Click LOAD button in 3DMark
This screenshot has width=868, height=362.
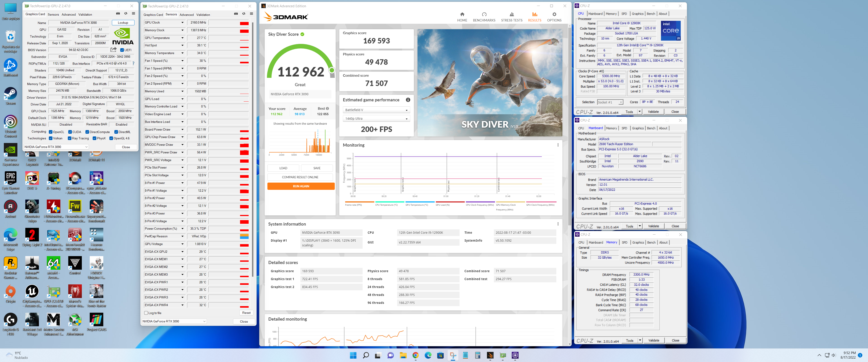283,168
